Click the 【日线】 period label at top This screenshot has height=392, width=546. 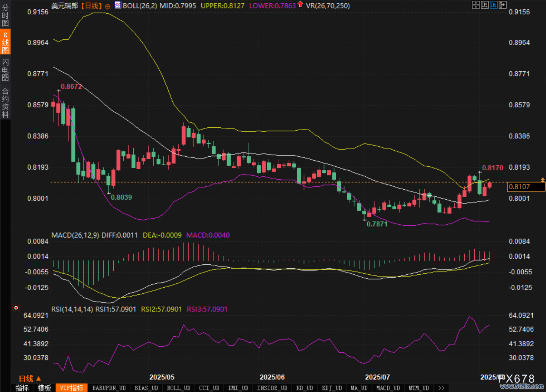[91, 6]
